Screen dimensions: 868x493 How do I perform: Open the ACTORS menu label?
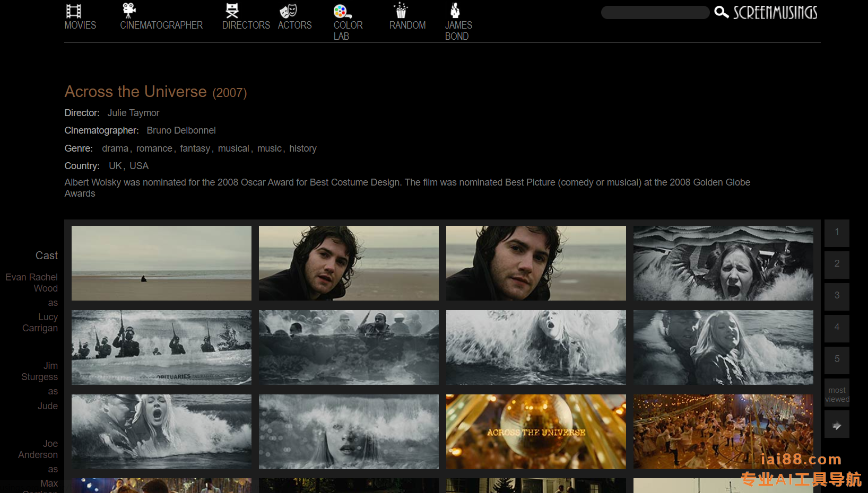[295, 25]
